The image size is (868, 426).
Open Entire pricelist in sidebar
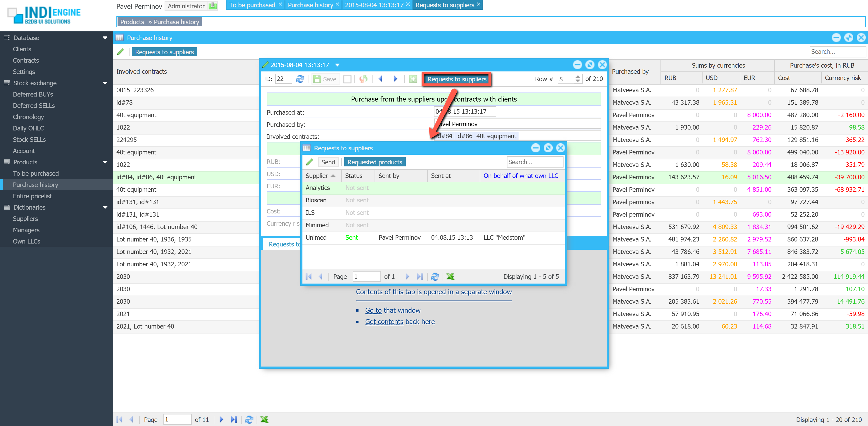[32, 196]
